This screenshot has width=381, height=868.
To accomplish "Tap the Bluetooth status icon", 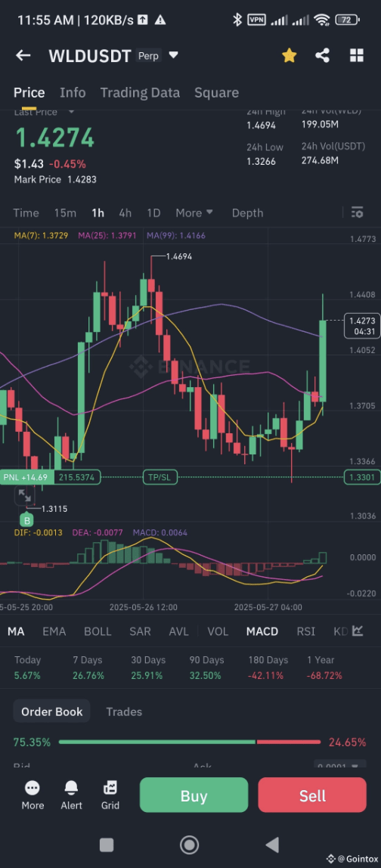I will 237,20.
